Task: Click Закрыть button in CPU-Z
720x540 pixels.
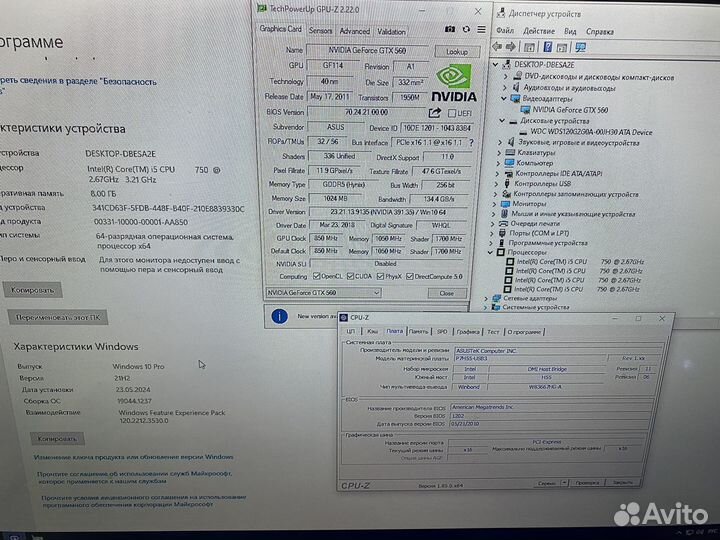Action: click(x=623, y=482)
